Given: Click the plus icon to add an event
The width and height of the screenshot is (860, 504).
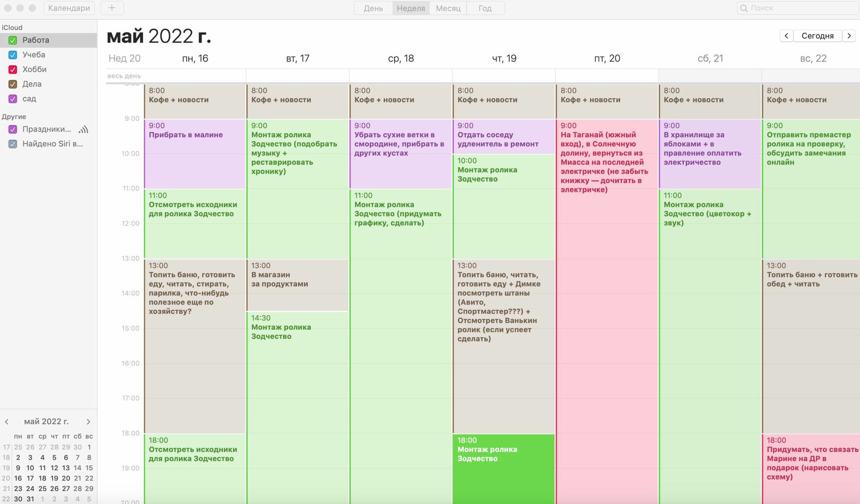Looking at the screenshot, I should pyautogui.click(x=112, y=8).
